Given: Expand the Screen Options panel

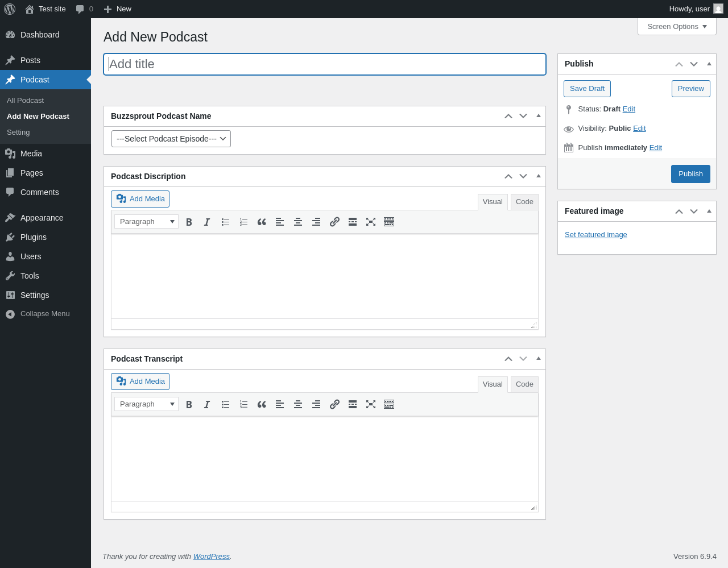Looking at the screenshot, I should (x=677, y=27).
